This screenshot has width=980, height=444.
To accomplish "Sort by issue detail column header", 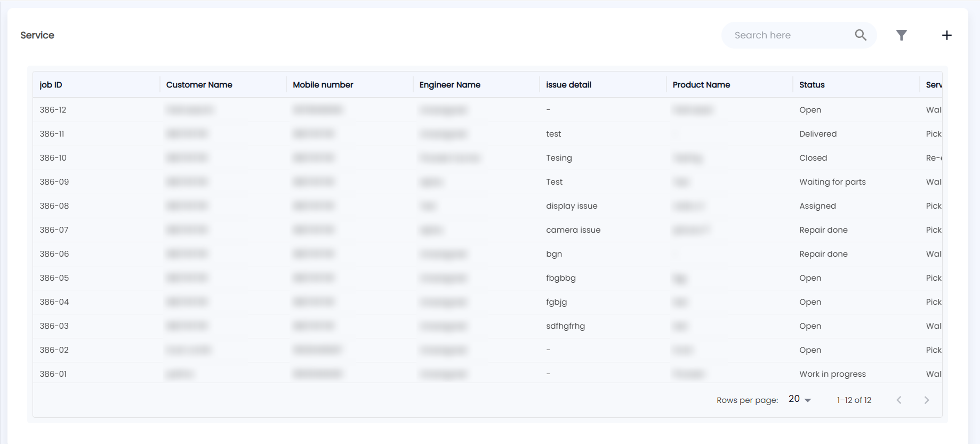I will coord(568,85).
